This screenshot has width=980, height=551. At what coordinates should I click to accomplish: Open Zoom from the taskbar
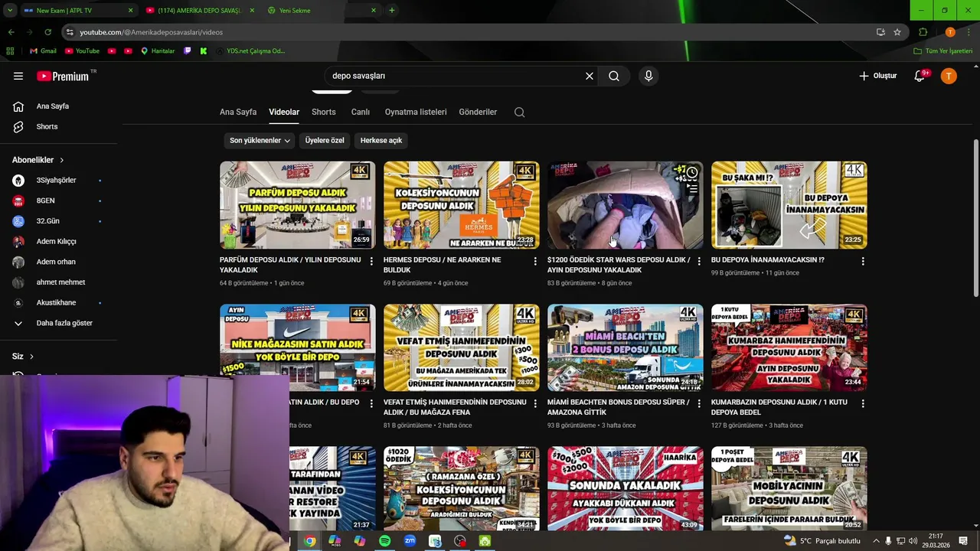tap(410, 541)
